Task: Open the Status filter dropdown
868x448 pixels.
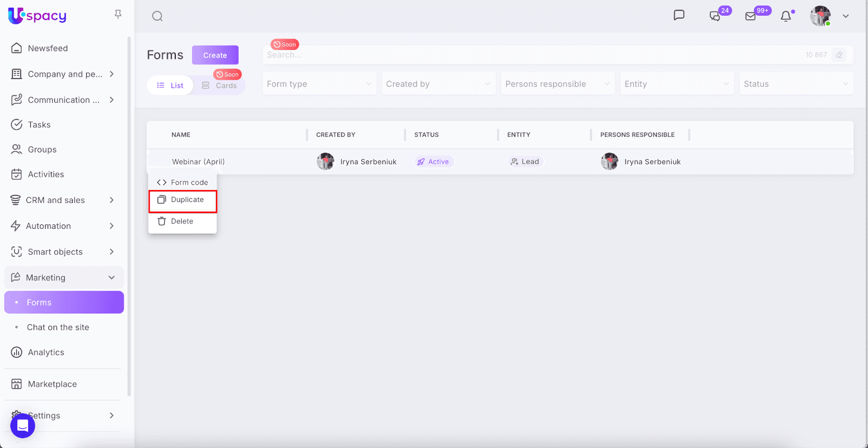Action: point(796,84)
